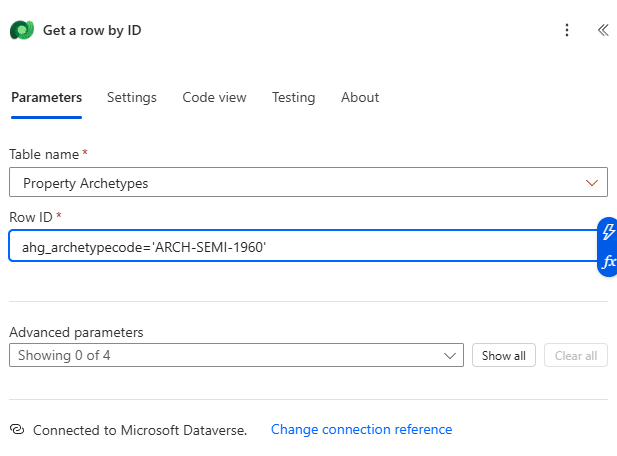This screenshot has height=456, width=617.
Task: Click Change connection reference link
Action: (361, 429)
